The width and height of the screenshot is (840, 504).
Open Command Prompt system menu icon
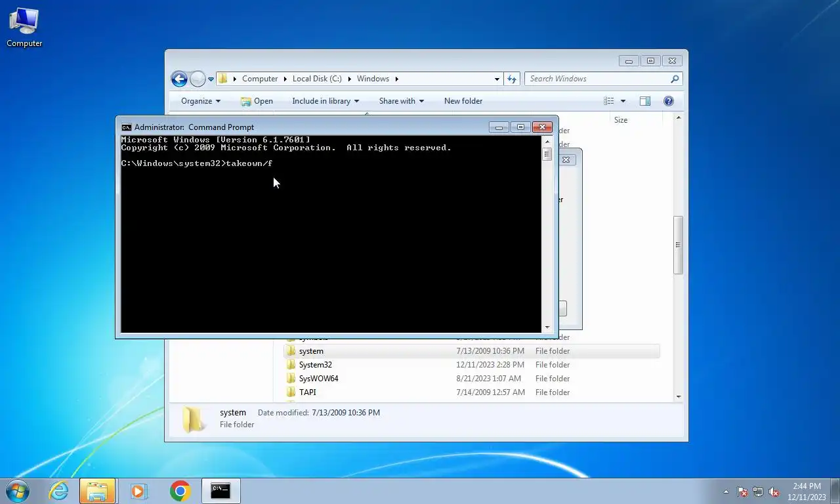click(127, 127)
